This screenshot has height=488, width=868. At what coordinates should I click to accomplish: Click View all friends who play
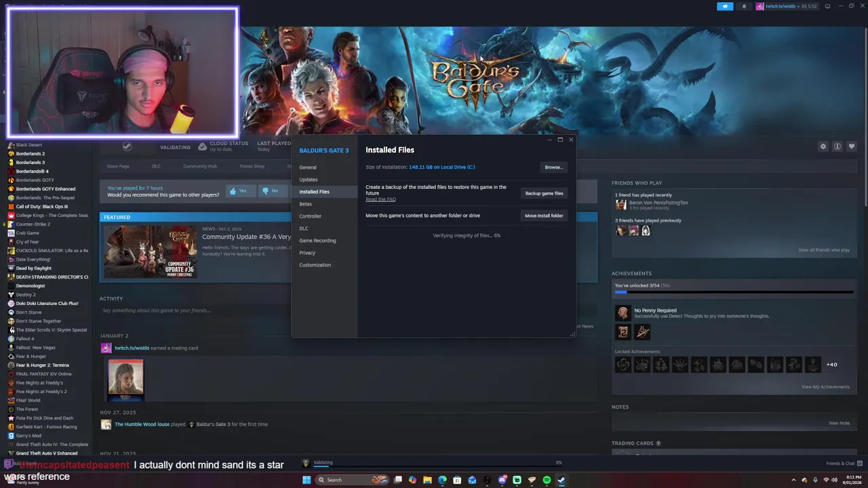tap(824, 250)
